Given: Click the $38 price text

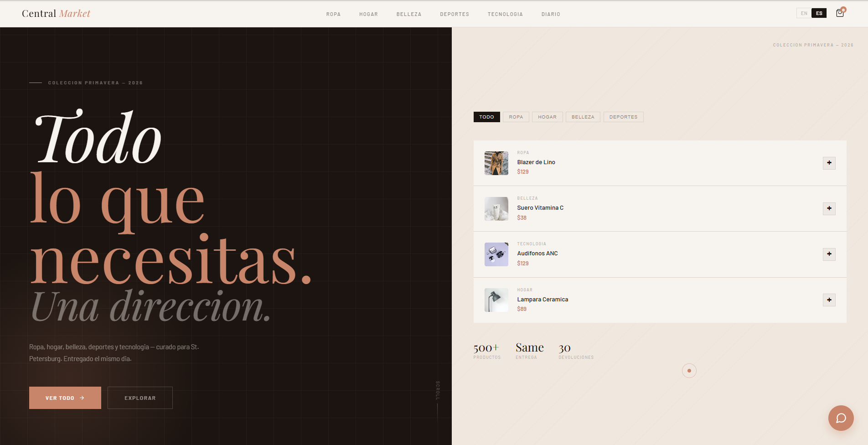Looking at the screenshot, I should (x=522, y=218).
